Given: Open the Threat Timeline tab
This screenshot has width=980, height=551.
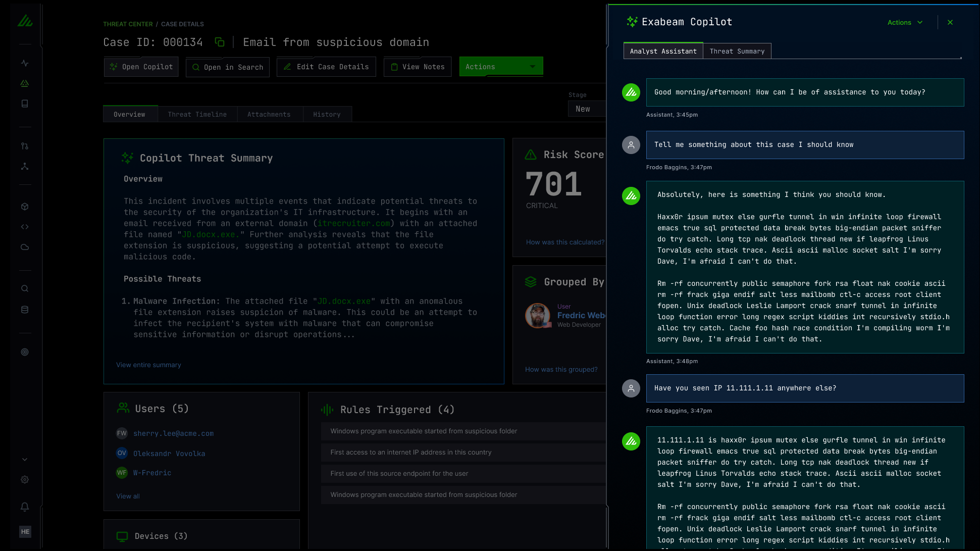Looking at the screenshot, I should (x=197, y=114).
